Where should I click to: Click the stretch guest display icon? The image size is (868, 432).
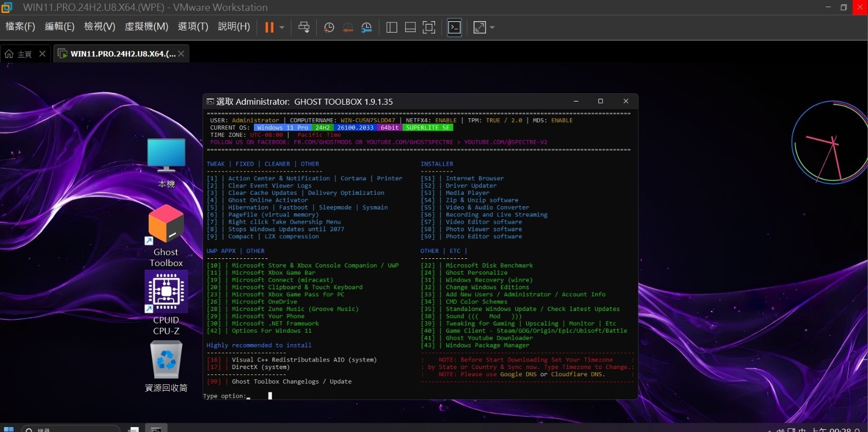tap(480, 27)
